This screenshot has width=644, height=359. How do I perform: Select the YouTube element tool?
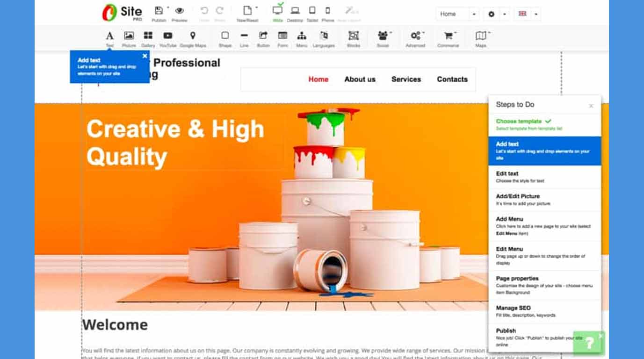pos(168,39)
